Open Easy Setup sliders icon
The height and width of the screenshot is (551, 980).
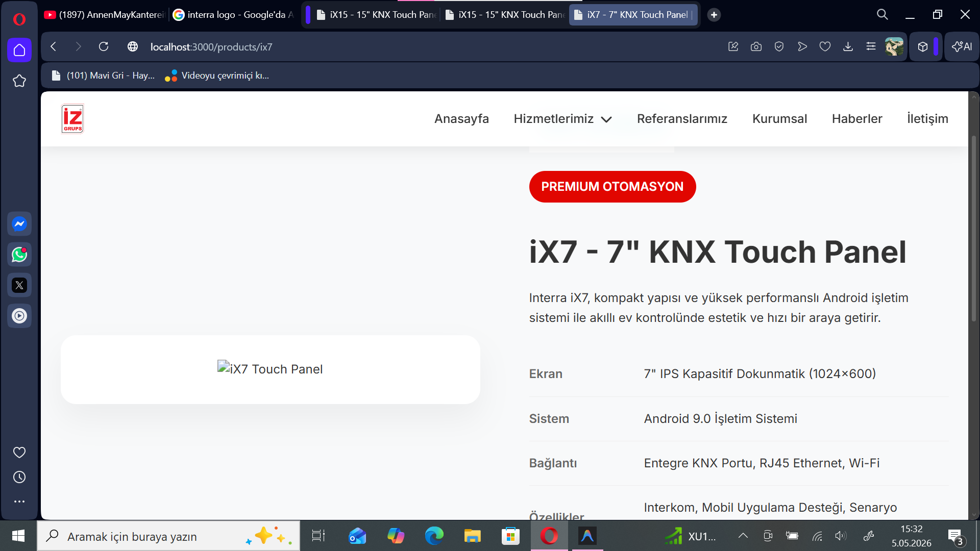pos(871,47)
